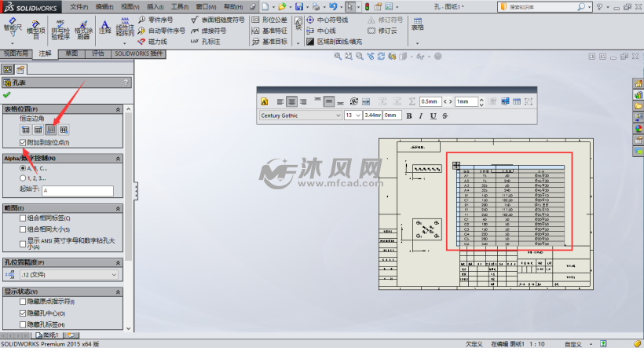The height and width of the screenshot is (348, 644).
Task: Insert Datum Feature (基准特征) symbol
Action: [x=269, y=31]
